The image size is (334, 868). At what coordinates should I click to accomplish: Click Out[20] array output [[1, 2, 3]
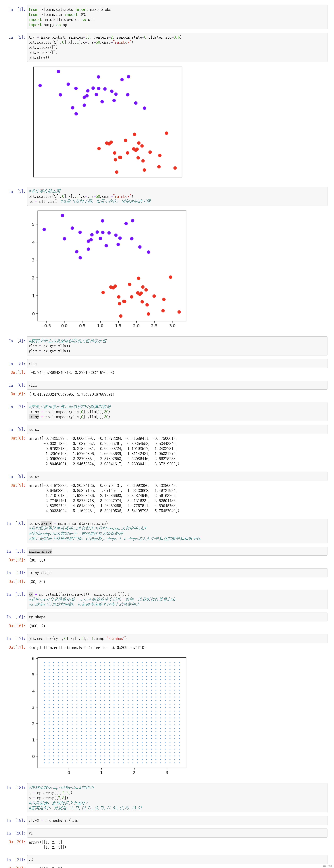[47, 844]
